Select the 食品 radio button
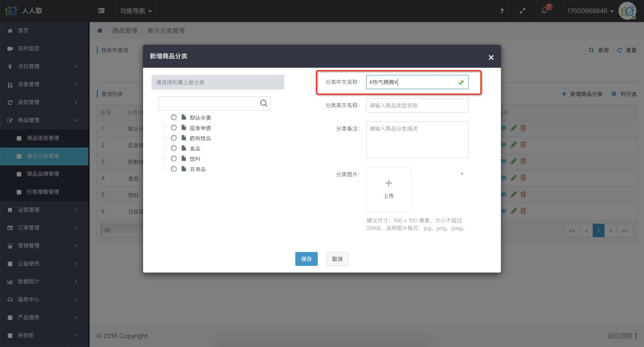 click(x=174, y=148)
